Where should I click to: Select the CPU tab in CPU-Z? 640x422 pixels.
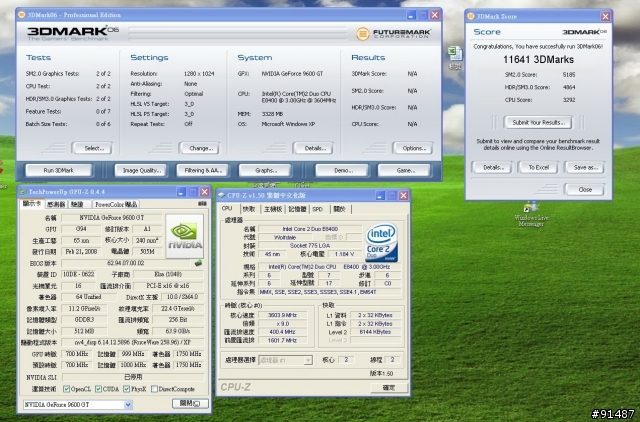[x=227, y=209]
